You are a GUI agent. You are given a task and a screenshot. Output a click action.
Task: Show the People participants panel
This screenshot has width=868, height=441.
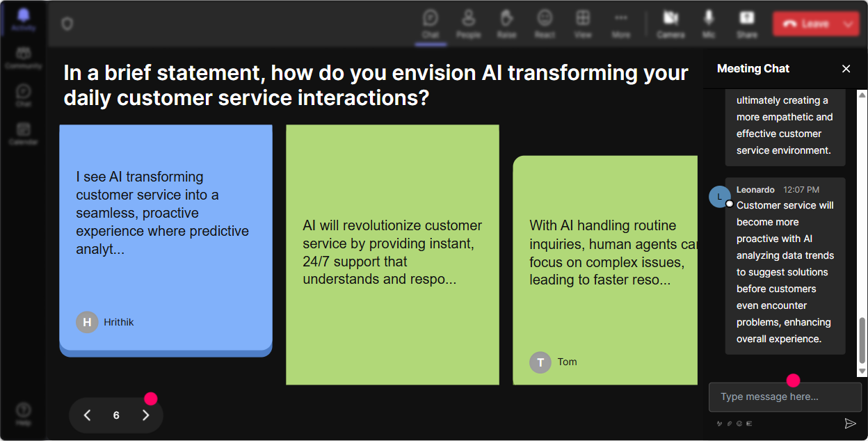469,23
